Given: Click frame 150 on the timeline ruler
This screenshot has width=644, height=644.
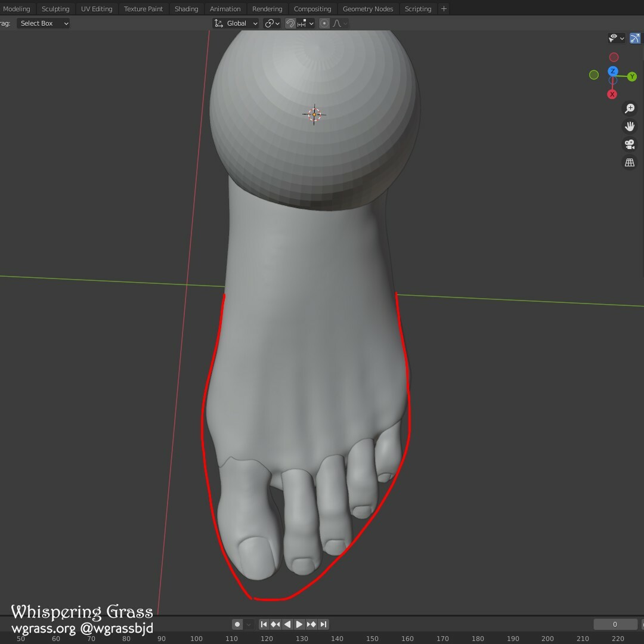Looking at the screenshot, I should click(372, 639).
